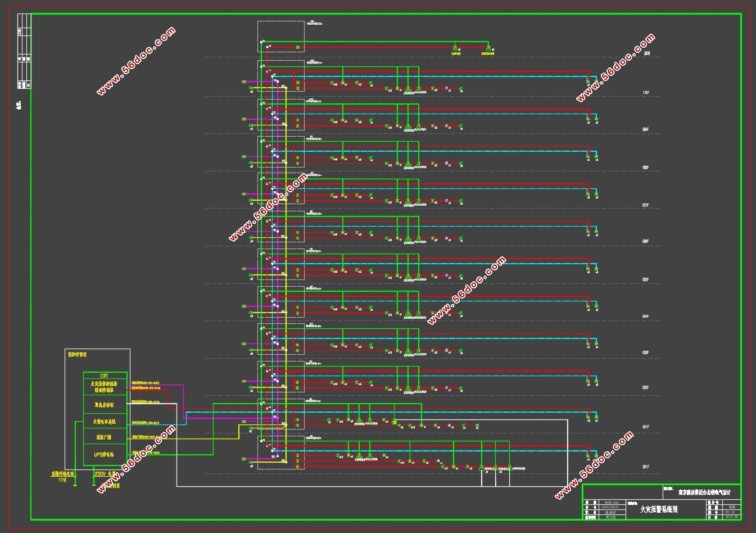This screenshot has width=756, height=533.
Task: Select floor label 04F
Action: tap(646, 317)
